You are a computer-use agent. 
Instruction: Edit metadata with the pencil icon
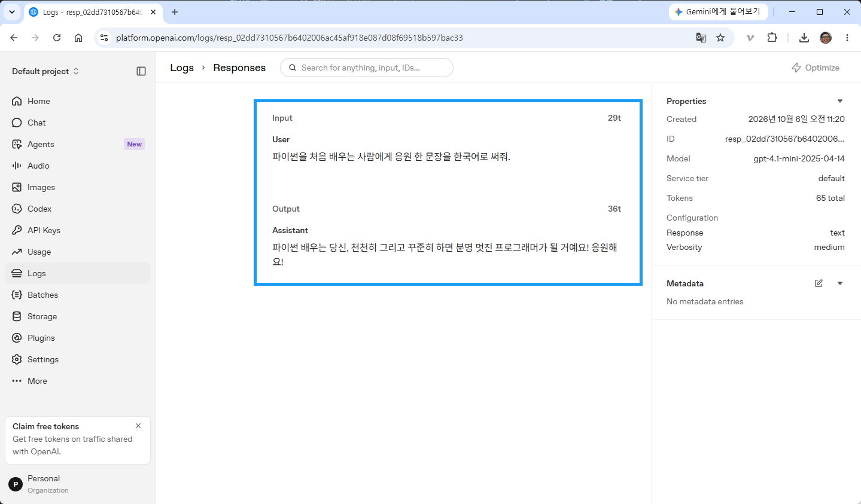pos(819,283)
